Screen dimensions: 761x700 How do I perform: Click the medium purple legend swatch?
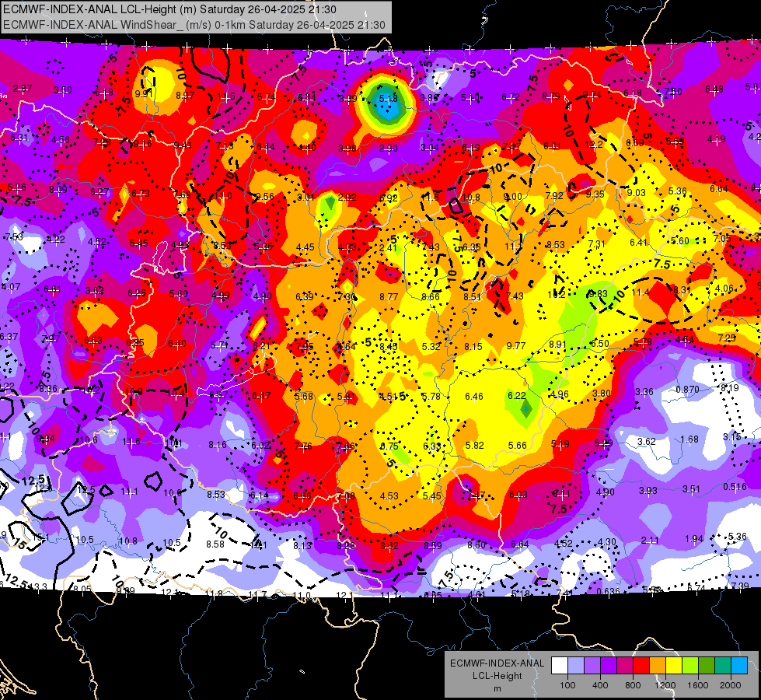tap(592, 666)
